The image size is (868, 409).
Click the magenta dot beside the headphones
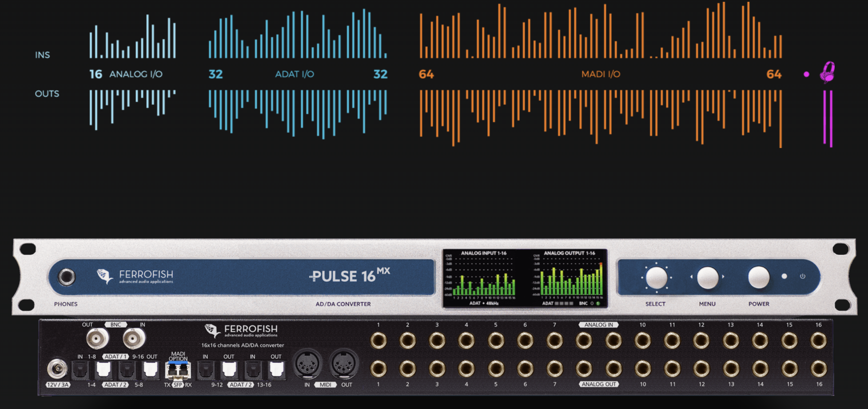click(806, 74)
